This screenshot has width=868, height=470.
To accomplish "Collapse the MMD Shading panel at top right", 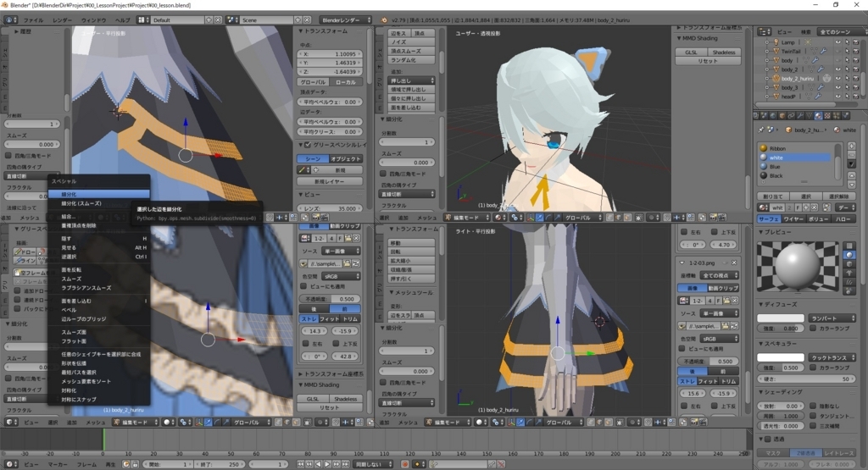I will 680,38.
